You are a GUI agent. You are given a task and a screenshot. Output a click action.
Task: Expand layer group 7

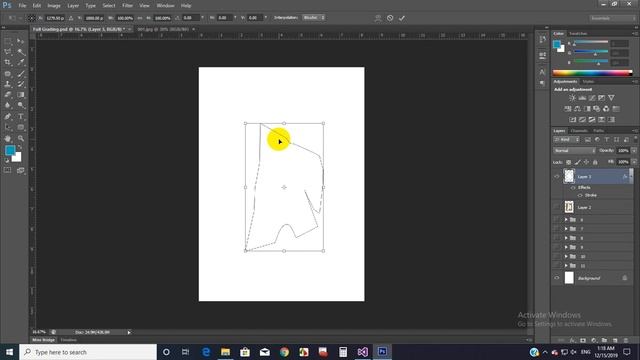pyautogui.click(x=566, y=229)
